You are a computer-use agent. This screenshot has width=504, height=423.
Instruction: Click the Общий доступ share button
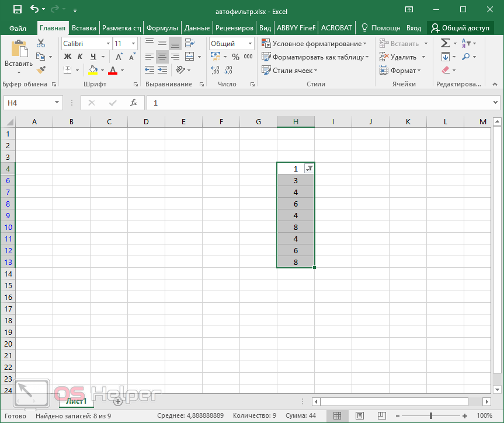pos(460,27)
